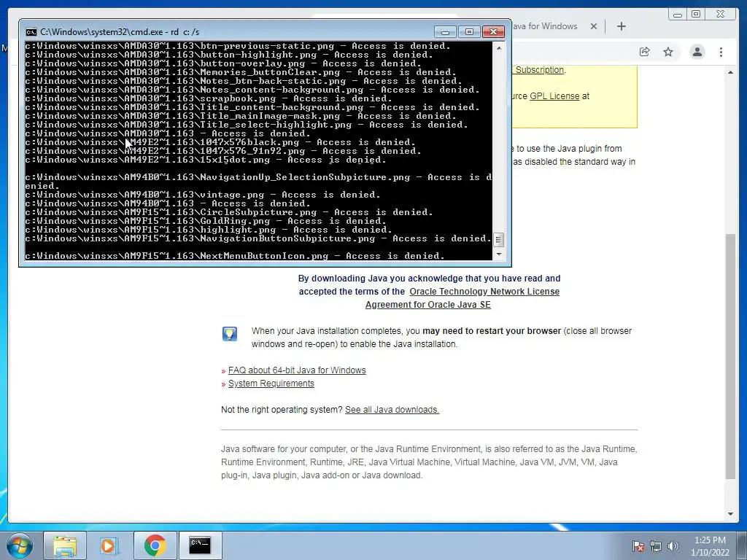Click the Chrome page scrollbar thumb
747x560 pixels.
[x=730, y=356]
